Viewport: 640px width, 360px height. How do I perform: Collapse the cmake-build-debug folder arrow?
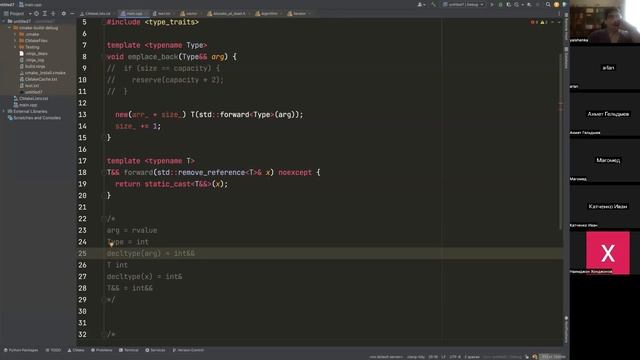point(9,28)
